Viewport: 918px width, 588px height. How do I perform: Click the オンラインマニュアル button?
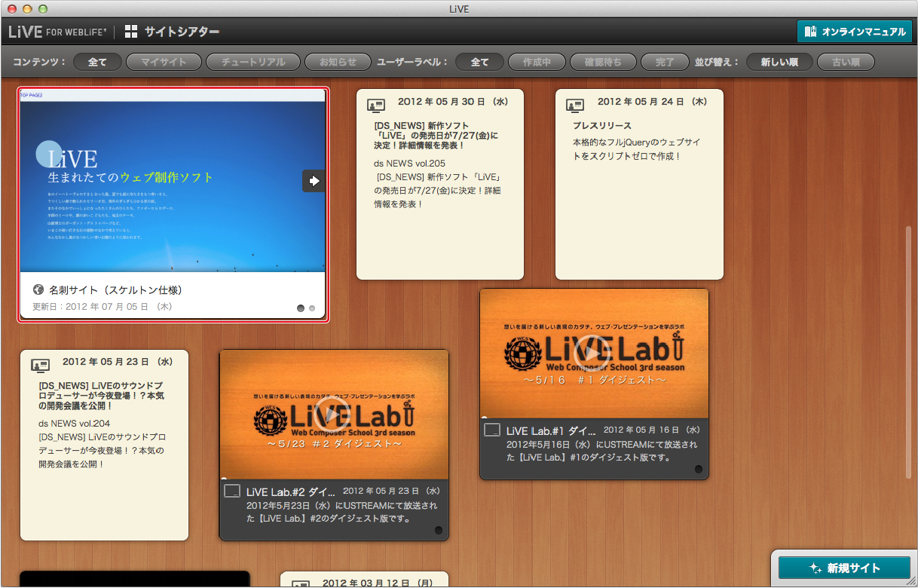(x=854, y=32)
